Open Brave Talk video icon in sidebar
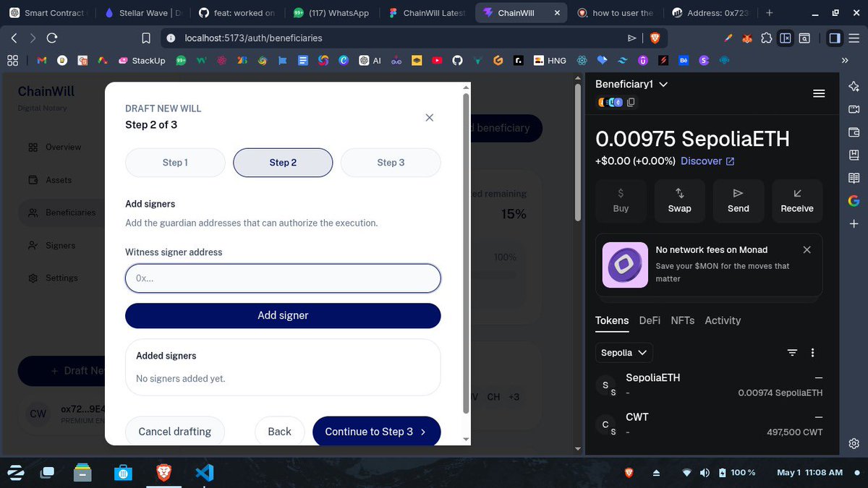 (854, 109)
